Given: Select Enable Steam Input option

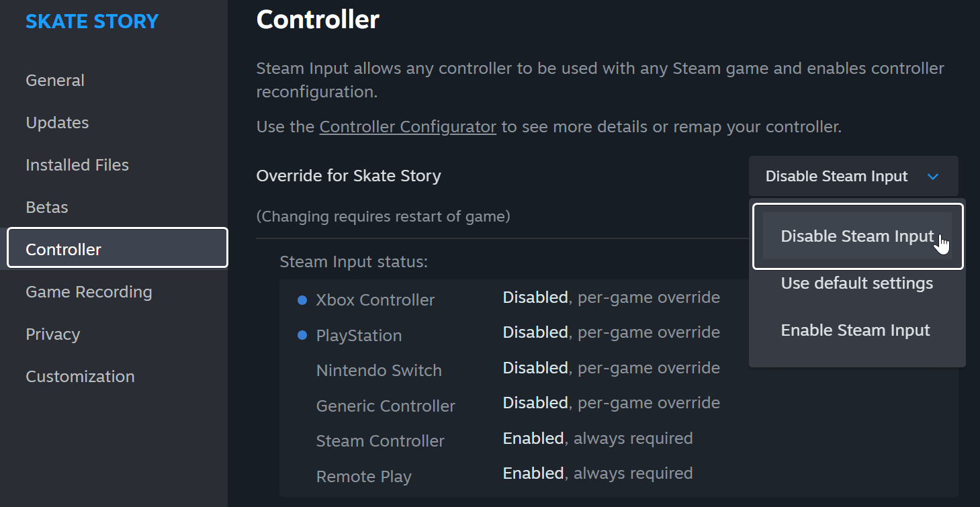Looking at the screenshot, I should tap(855, 330).
